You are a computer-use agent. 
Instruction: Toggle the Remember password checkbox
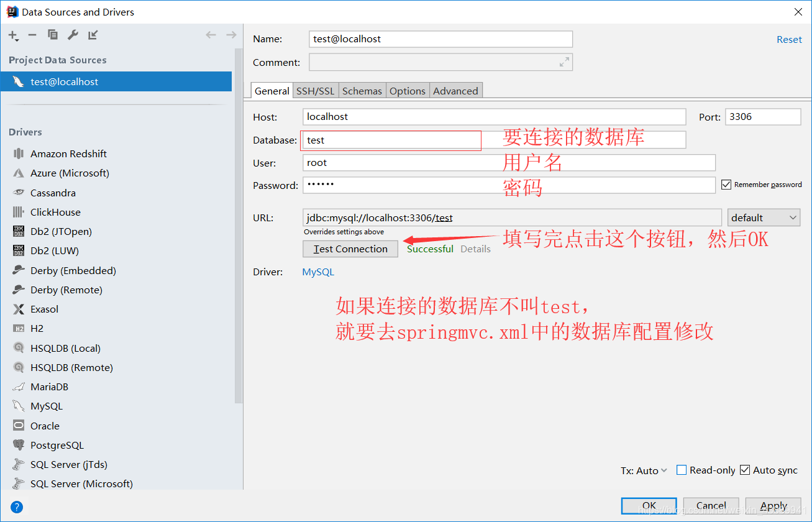coord(726,185)
